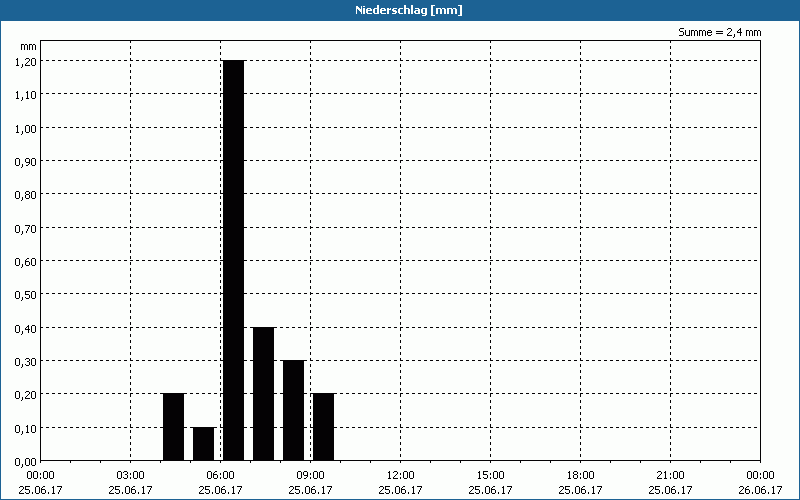Select the 21:00 time label
The image size is (800, 500).
[x=670, y=476]
